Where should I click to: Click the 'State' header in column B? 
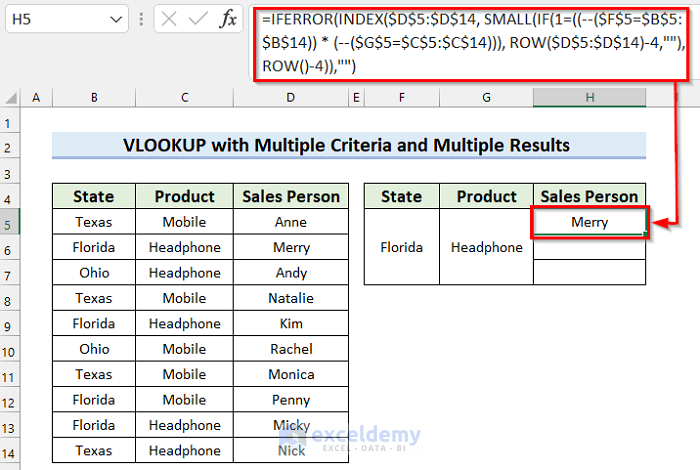94,196
